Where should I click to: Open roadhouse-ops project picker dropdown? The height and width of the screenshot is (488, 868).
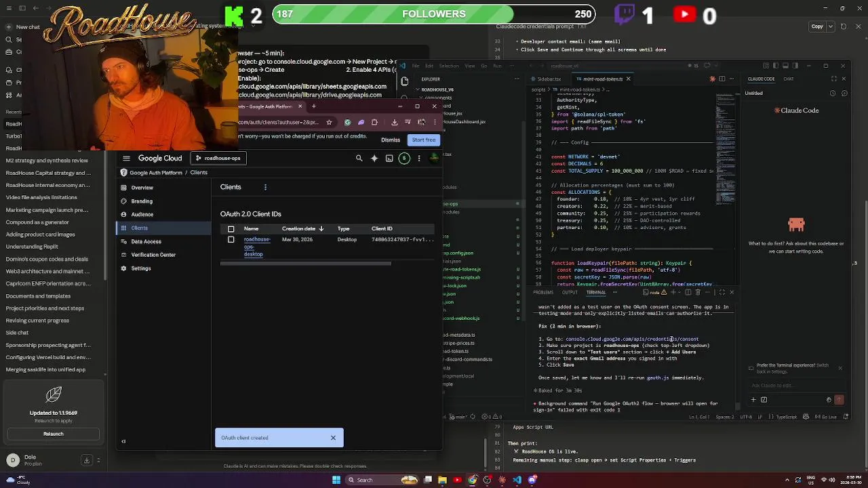[218, 158]
